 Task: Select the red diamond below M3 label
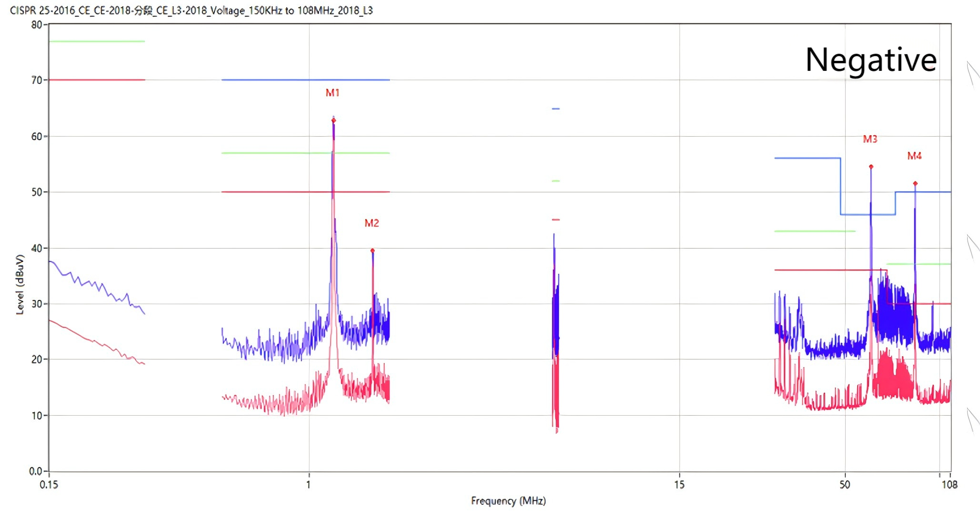871,167
